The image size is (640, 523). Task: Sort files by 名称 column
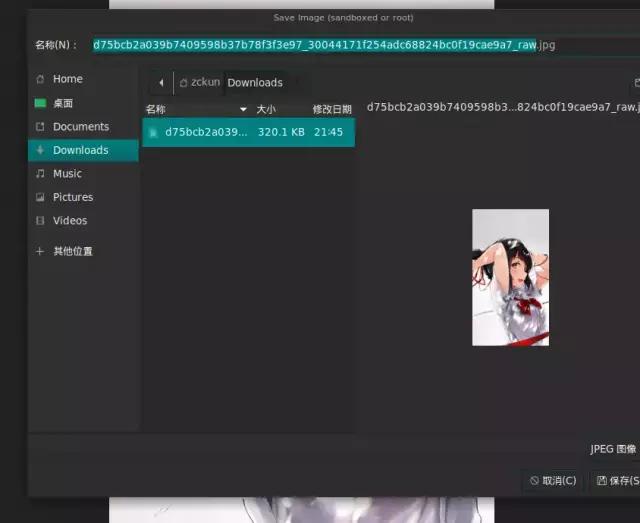coord(197,109)
